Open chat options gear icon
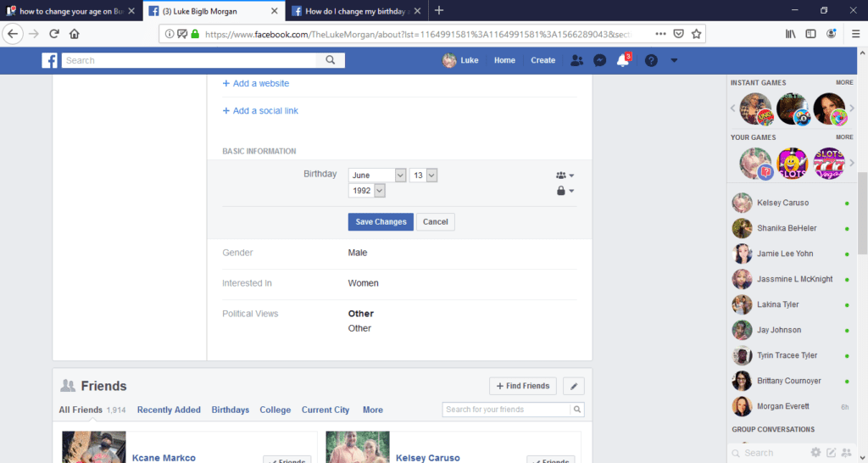The width and height of the screenshot is (868, 463). (x=815, y=453)
